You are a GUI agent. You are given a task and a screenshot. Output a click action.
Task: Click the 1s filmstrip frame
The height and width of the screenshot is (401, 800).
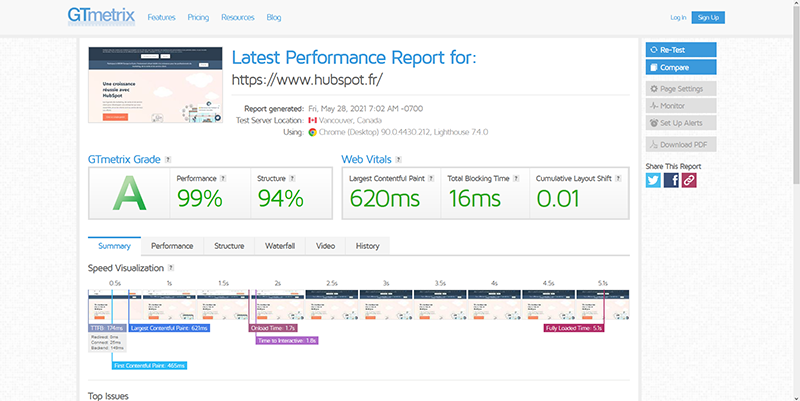point(169,305)
